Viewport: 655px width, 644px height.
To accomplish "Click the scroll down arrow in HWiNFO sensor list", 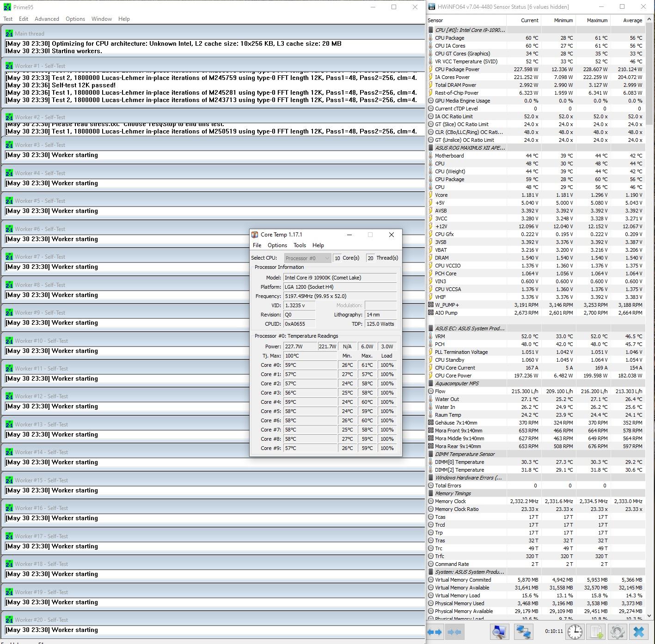I will coord(649,615).
